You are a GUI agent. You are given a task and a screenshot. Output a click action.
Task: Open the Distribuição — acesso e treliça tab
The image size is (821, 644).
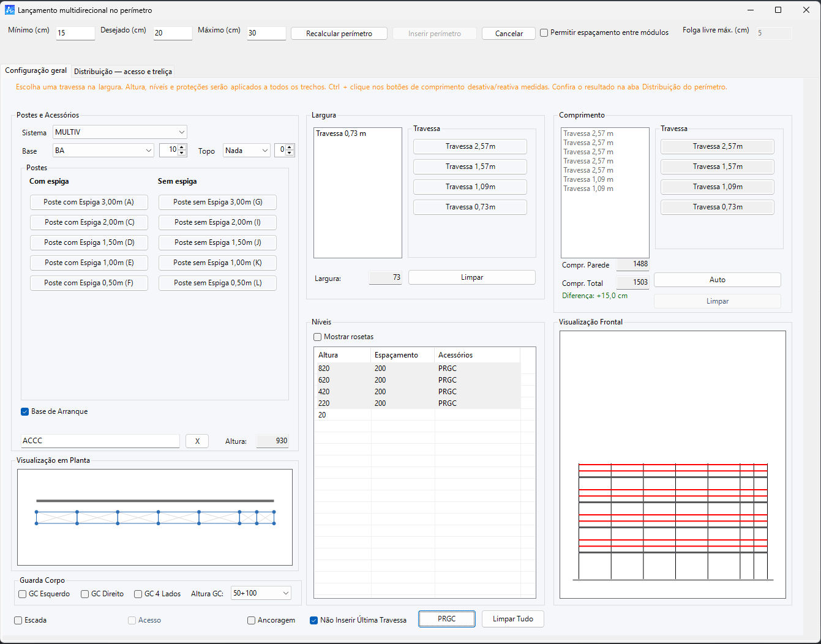(x=123, y=72)
